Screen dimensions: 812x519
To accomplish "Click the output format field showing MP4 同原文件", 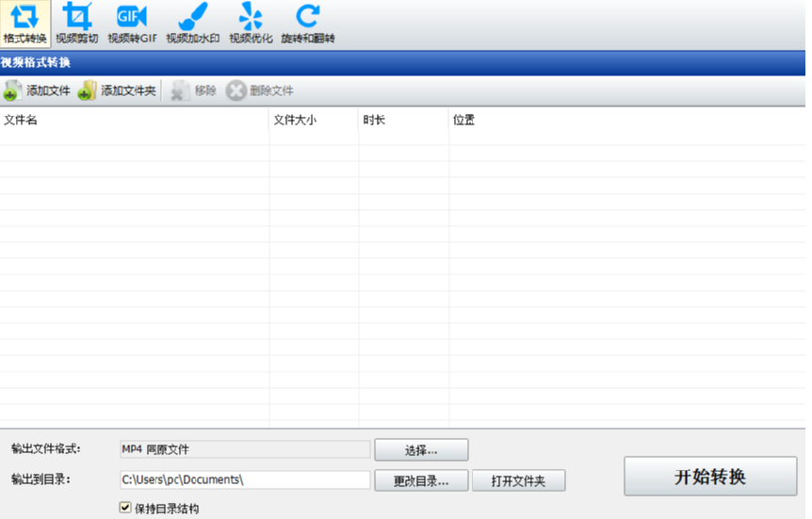I will click(245, 449).
